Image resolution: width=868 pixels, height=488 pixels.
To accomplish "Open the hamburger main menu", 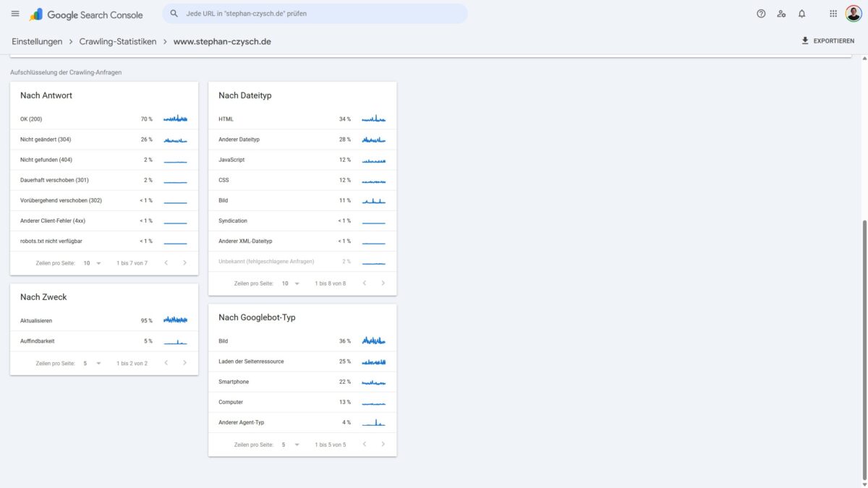I will tap(15, 14).
